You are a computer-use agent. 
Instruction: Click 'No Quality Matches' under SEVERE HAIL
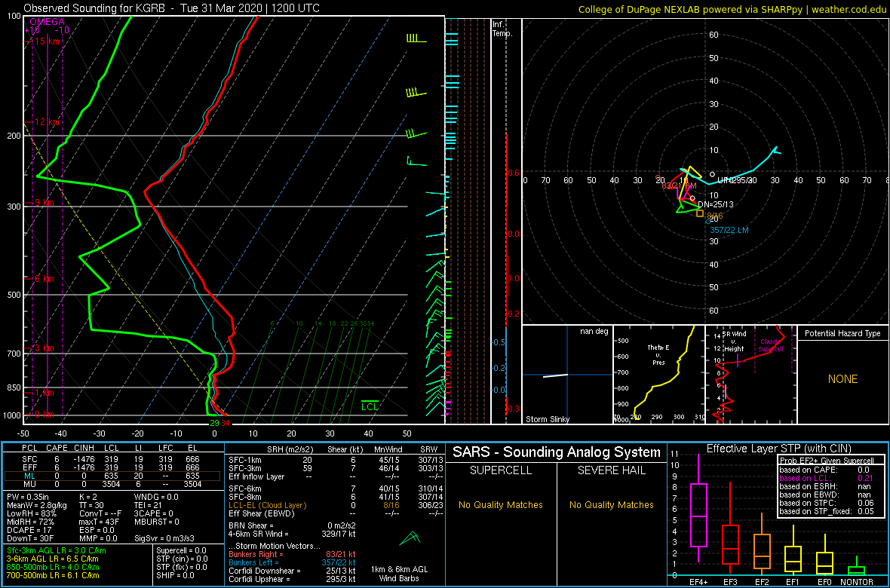coord(611,505)
